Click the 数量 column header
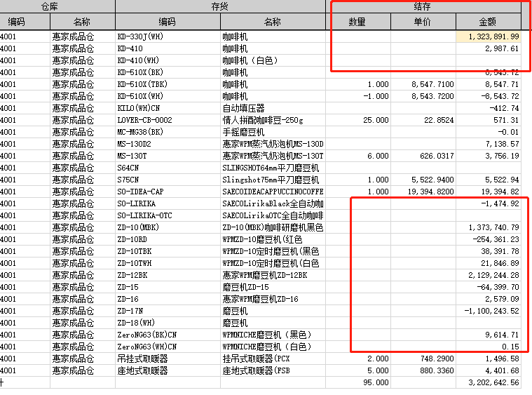Viewport: 532px width, 395px height. click(x=357, y=22)
